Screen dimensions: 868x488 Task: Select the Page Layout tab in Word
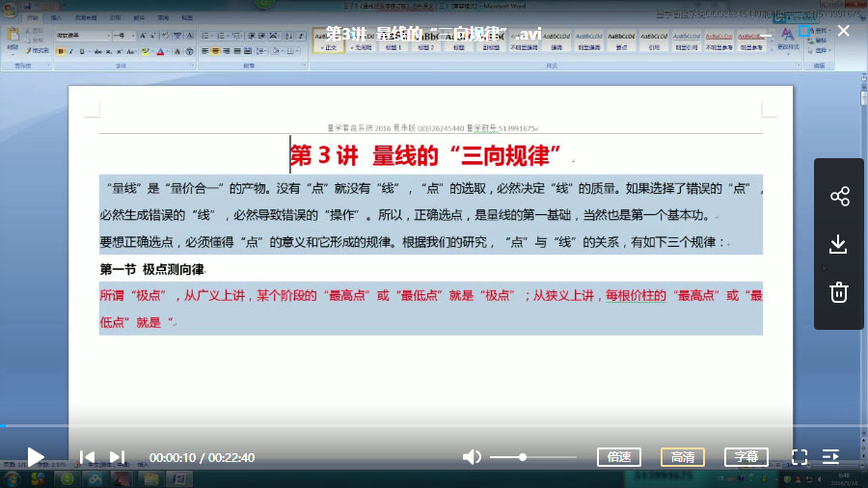(x=86, y=18)
